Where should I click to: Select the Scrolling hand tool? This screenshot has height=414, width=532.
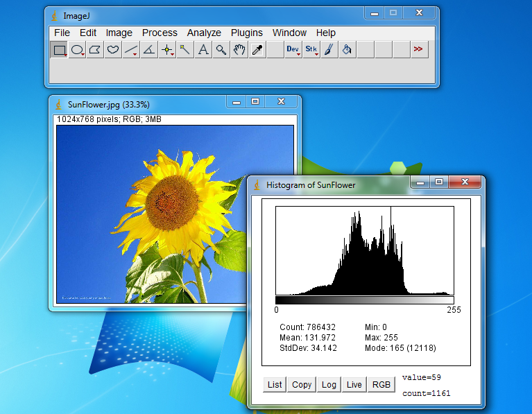(x=239, y=50)
